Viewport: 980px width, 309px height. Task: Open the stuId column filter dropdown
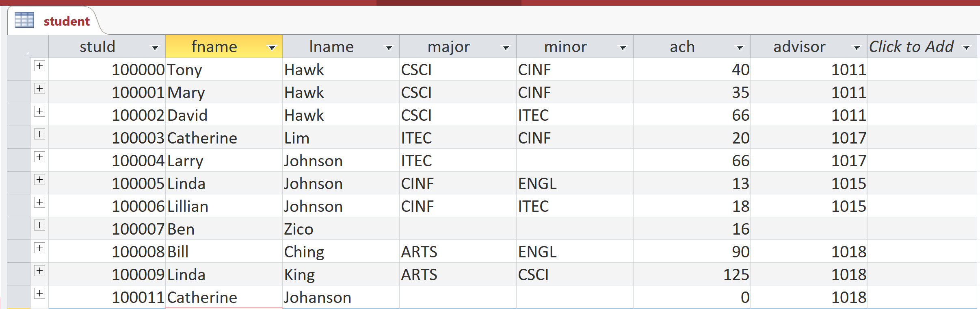coord(155,48)
